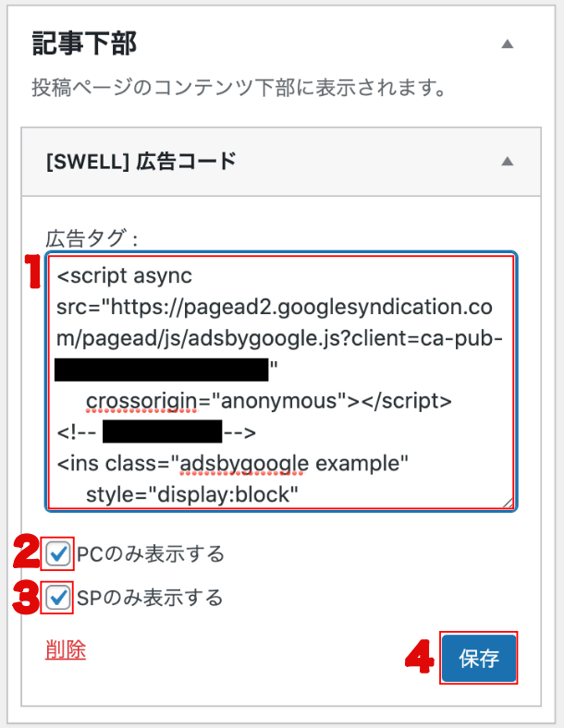
Task: Click the [SWELL] 広告コード widget title
Action: coord(141,162)
